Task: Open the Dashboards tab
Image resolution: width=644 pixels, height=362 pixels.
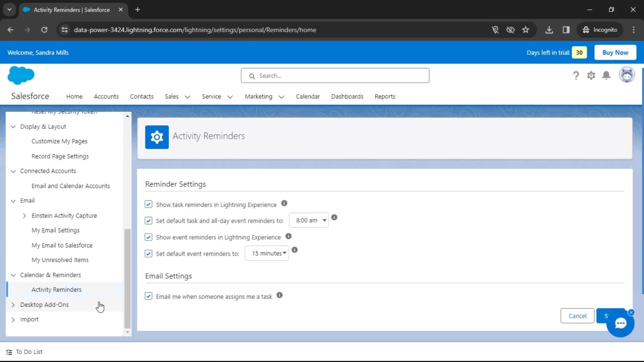Action: tap(347, 97)
